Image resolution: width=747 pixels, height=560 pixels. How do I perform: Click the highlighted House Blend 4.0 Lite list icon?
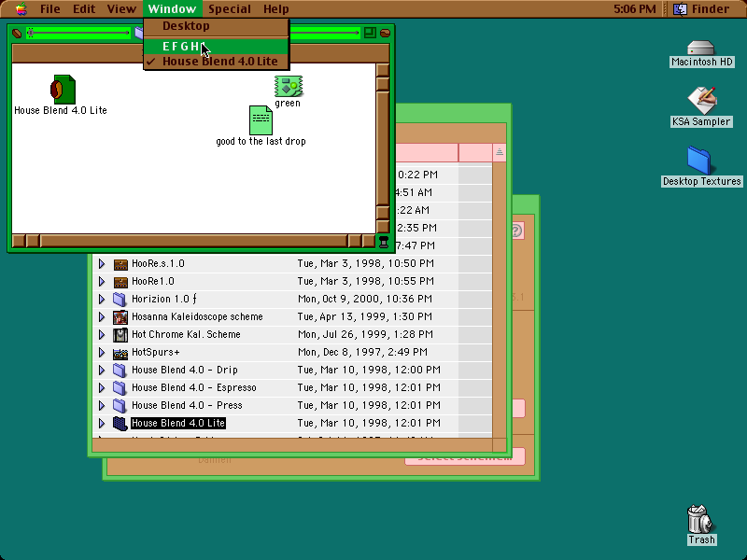pos(120,424)
